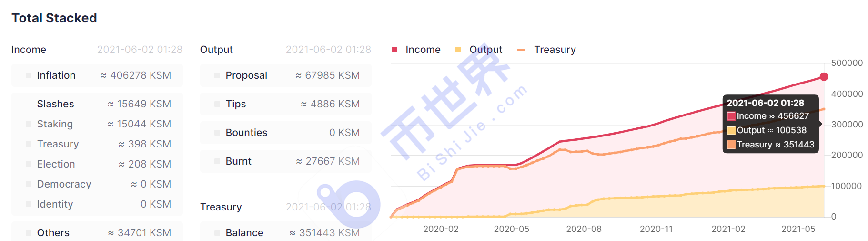The width and height of the screenshot is (868, 241).
Task: Click the small square beside Balance
Action: coord(217,233)
